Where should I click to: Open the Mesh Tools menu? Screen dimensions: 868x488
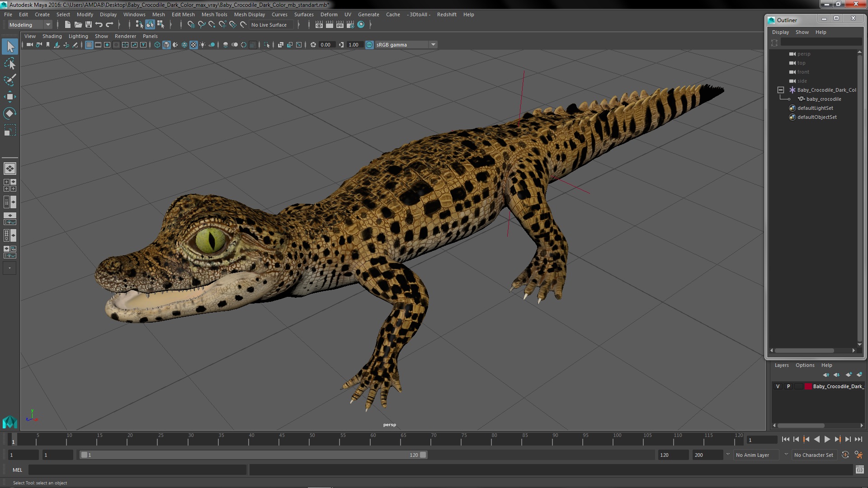pos(214,14)
